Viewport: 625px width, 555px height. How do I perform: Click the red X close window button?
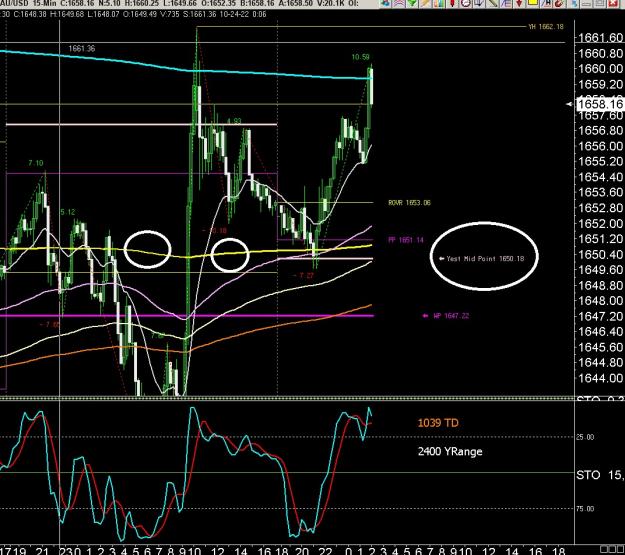pos(613,4)
